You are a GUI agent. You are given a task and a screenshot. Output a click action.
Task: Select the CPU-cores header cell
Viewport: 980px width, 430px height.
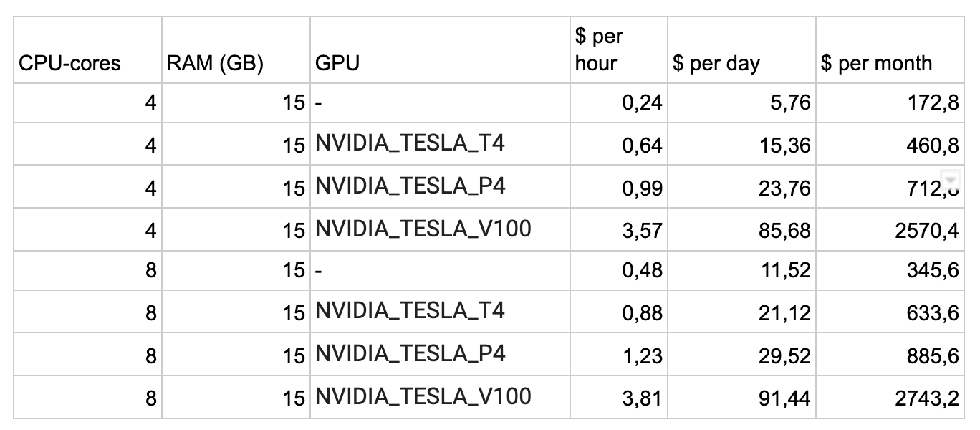[87, 50]
